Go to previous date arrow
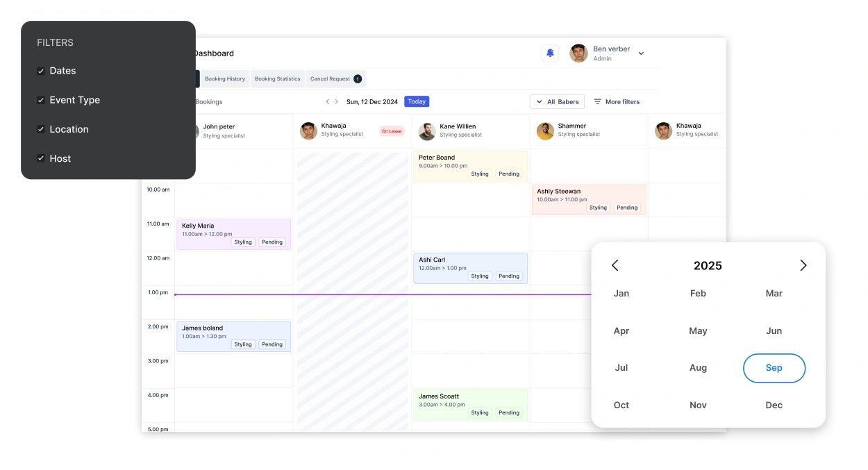Image resolution: width=868 pixels, height=470 pixels. [328, 102]
